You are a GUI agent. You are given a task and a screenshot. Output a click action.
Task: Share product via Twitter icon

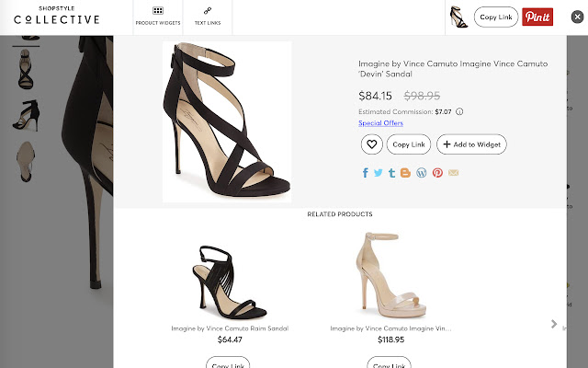click(379, 173)
